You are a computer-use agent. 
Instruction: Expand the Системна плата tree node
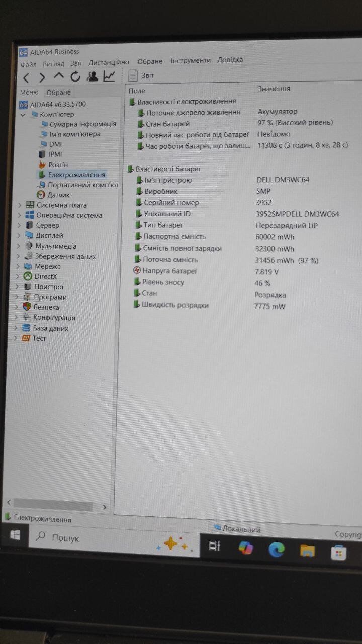pyautogui.click(x=20, y=205)
